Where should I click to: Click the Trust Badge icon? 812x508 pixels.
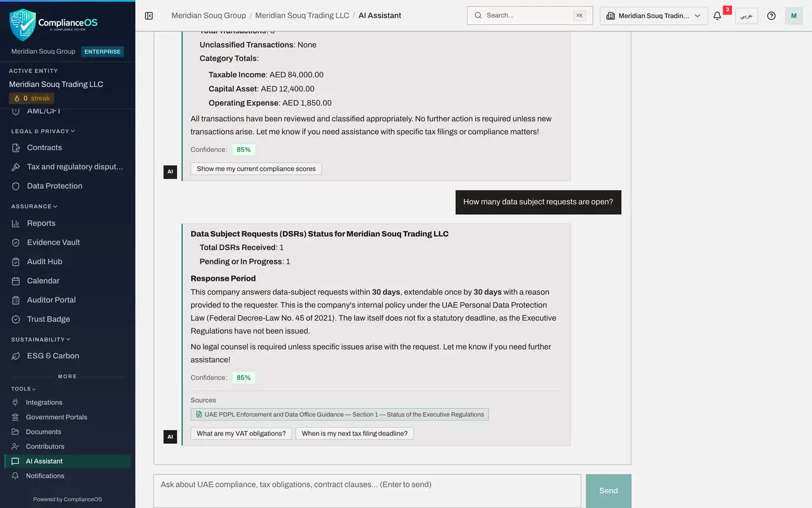click(x=16, y=319)
